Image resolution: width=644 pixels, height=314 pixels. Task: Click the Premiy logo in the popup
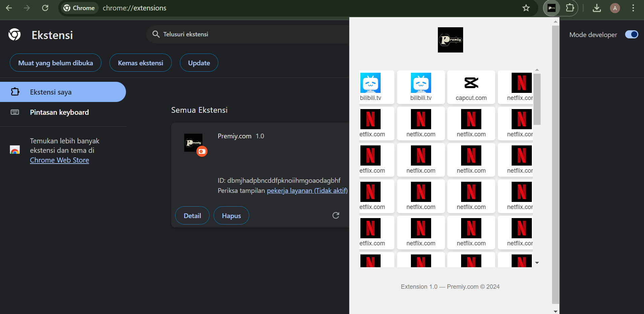(x=450, y=40)
